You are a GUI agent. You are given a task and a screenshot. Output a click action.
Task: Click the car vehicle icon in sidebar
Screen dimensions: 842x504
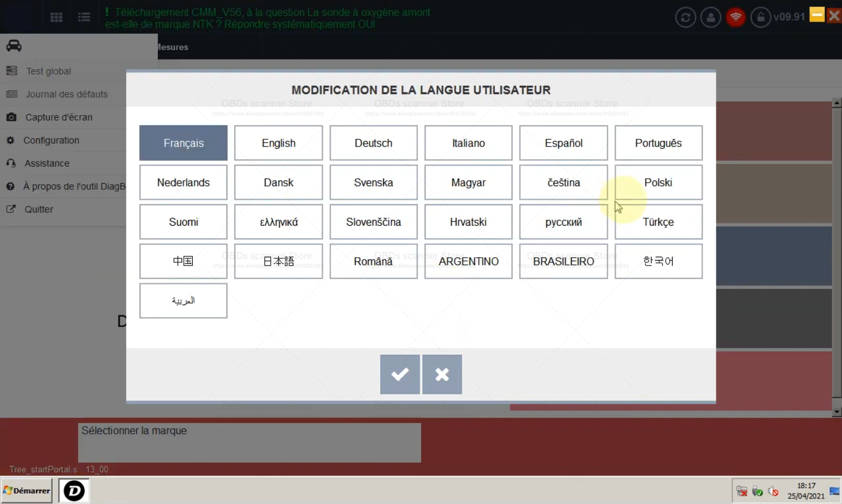(x=14, y=46)
